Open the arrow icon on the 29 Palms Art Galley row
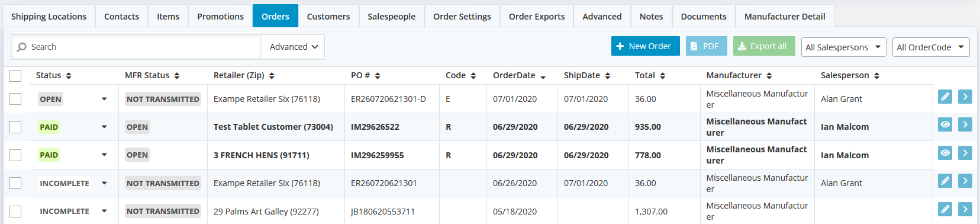The height and width of the screenshot is (224, 980). (965, 209)
